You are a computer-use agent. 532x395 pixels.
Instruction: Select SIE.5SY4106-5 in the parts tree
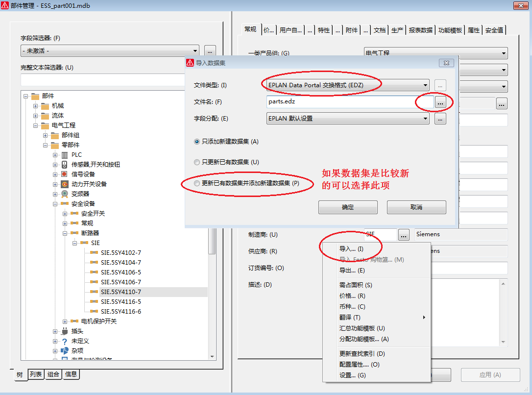[x=121, y=272]
